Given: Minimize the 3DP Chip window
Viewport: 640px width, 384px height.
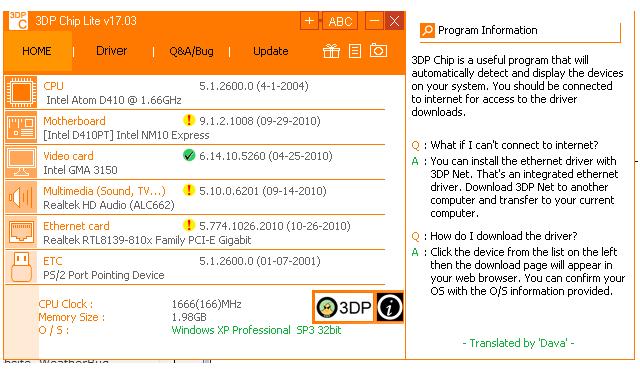Looking at the screenshot, I should coord(374,21).
